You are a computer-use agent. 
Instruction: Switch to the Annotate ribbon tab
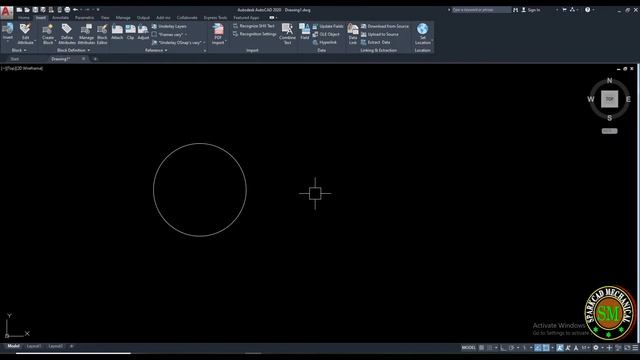[60, 18]
